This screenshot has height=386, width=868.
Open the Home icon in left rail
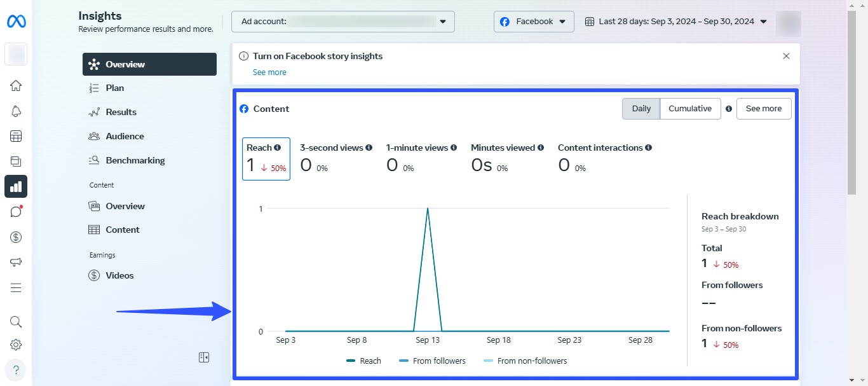pos(16,85)
